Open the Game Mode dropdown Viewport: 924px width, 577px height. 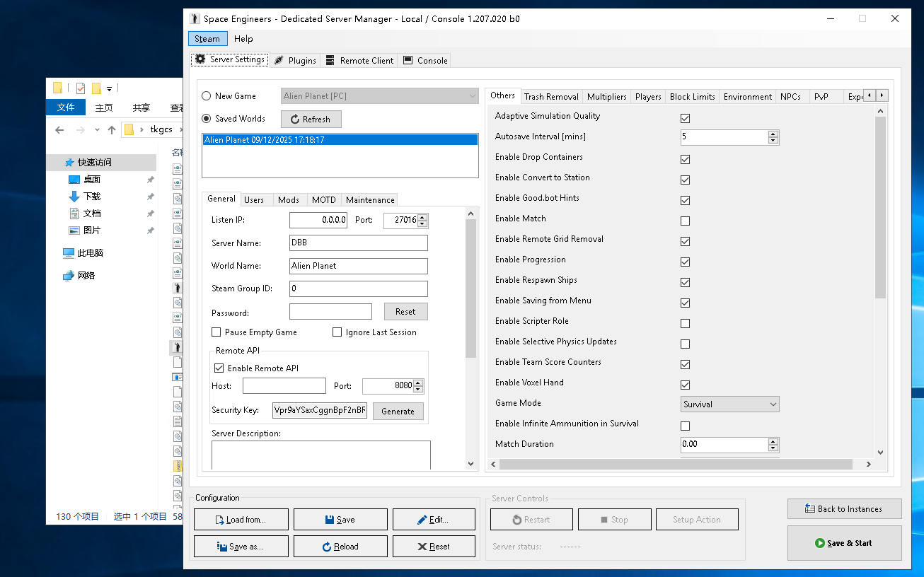click(x=729, y=404)
